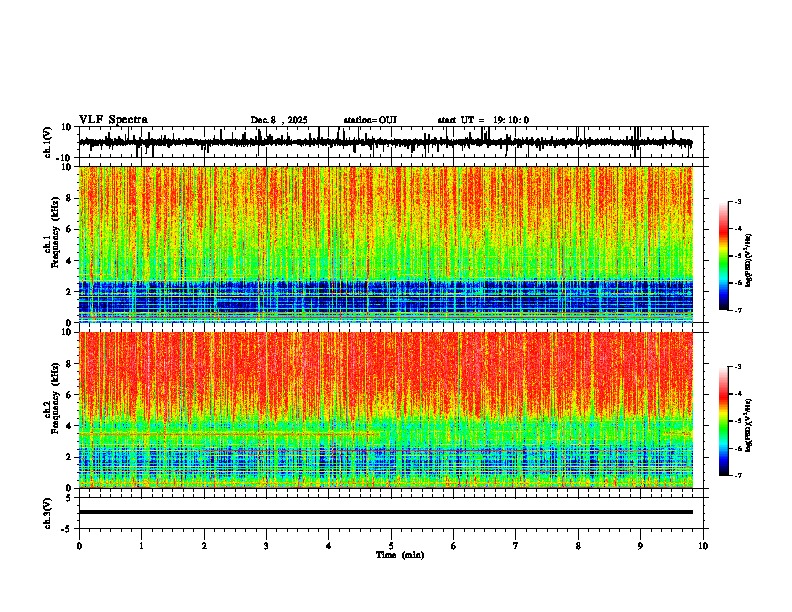Click the ch.1 color scale log(PSD) unit label
Screen dimensions: 792x612
click(749, 261)
